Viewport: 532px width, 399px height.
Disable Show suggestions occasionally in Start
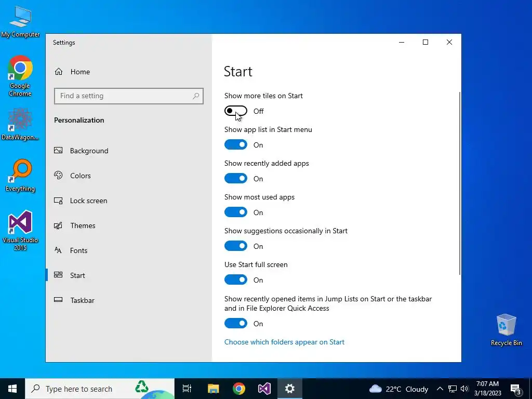tap(236, 246)
